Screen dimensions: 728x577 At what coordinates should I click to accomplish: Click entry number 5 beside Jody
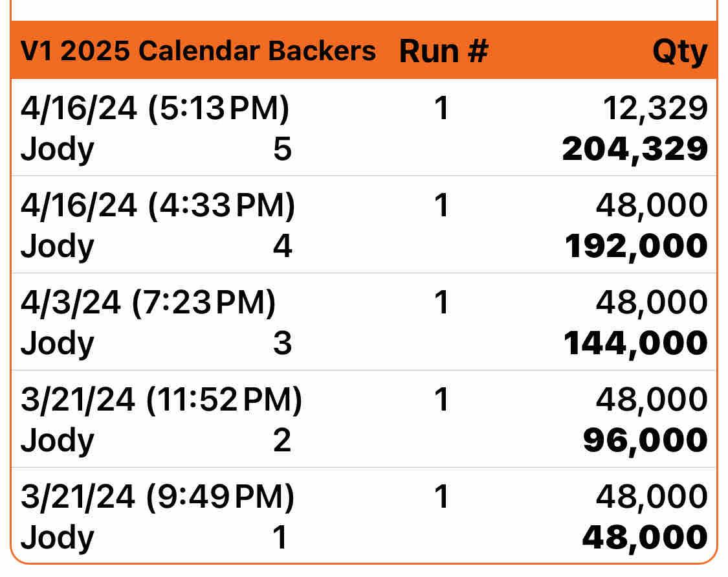coord(282,150)
